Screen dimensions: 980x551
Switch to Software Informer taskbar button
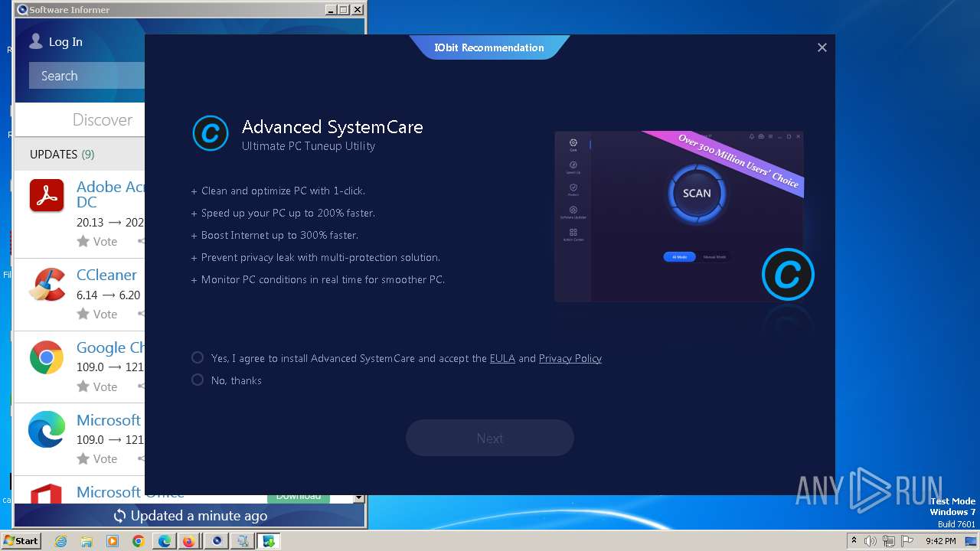pyautogui.click(x=217, y=541)
